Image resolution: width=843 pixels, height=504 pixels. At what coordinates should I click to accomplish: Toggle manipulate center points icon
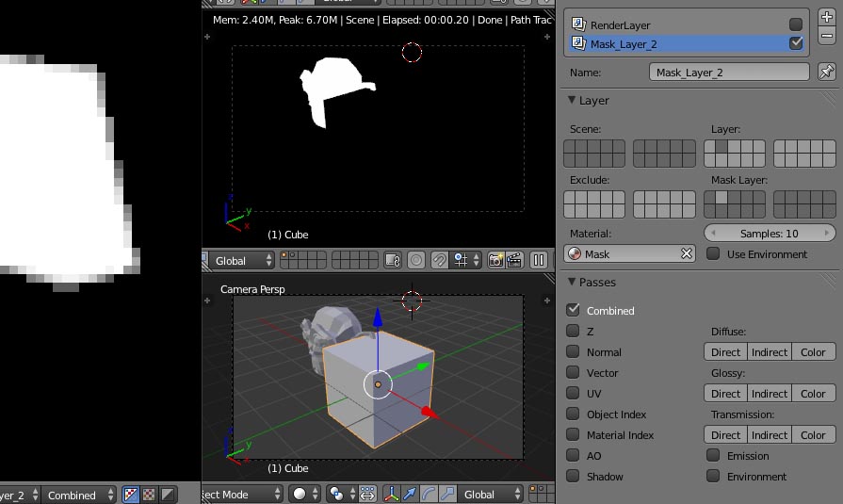367,494
